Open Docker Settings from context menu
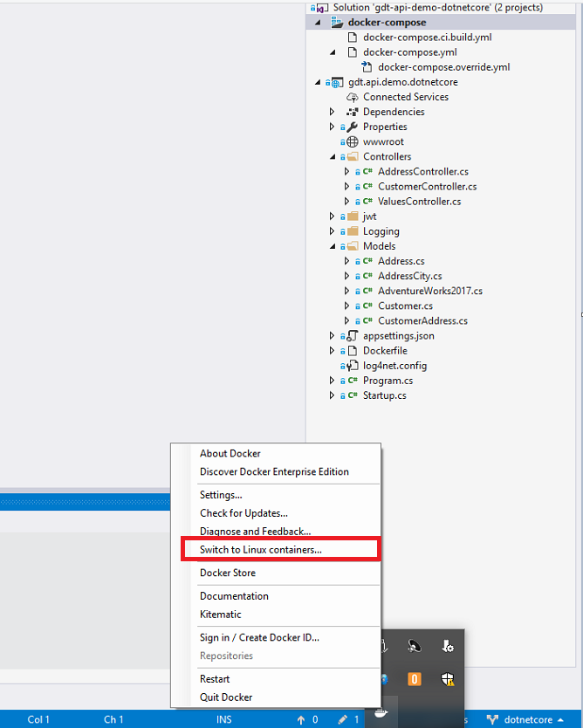Screen dimensions: 583x728 pos(221,495)
